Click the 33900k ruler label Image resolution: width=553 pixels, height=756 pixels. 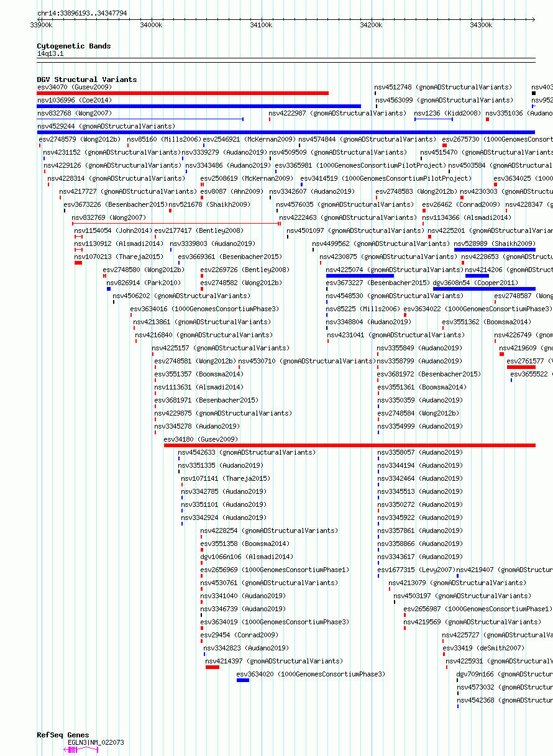[41, 25]
